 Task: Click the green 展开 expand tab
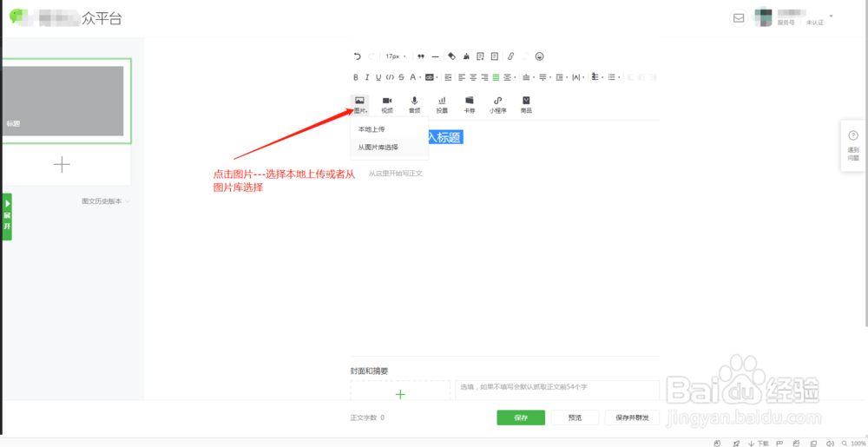[7, 216]
